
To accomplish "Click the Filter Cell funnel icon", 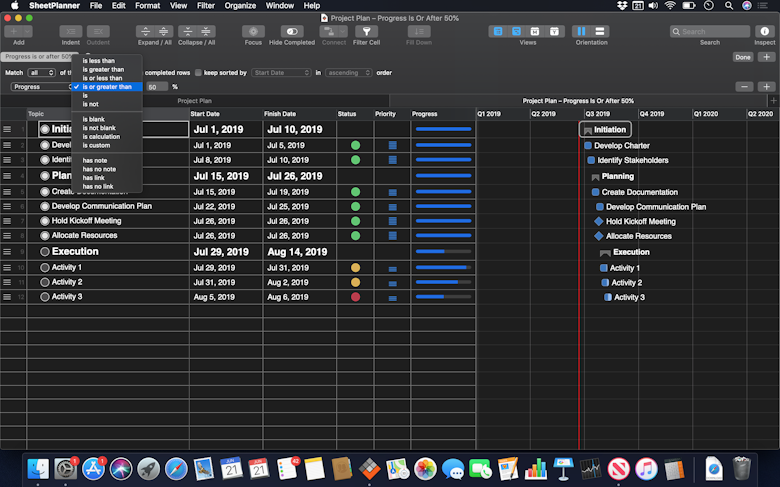I will [367, 31].
